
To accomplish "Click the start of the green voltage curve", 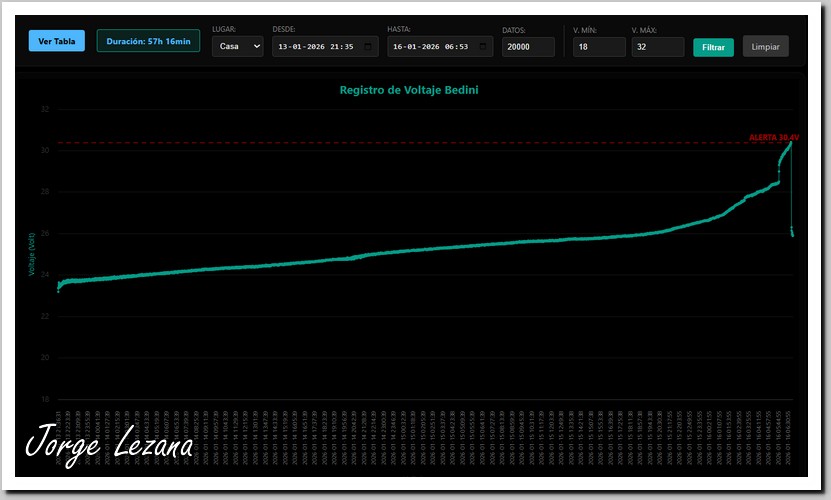I will [x=58, y=287].
